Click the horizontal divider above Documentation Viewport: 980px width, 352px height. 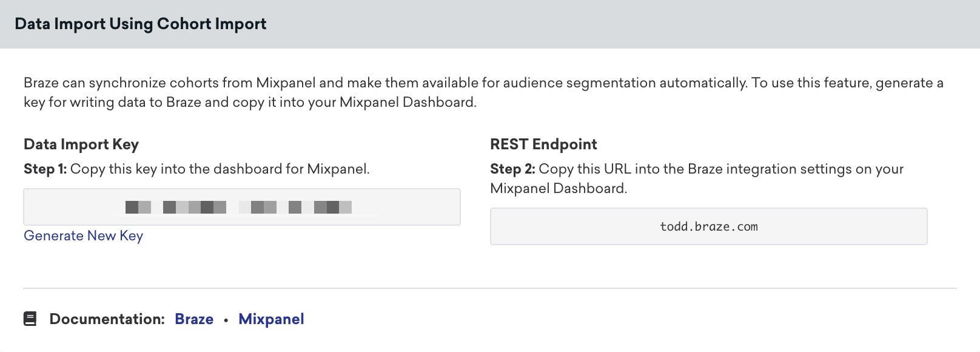(489, 288)
